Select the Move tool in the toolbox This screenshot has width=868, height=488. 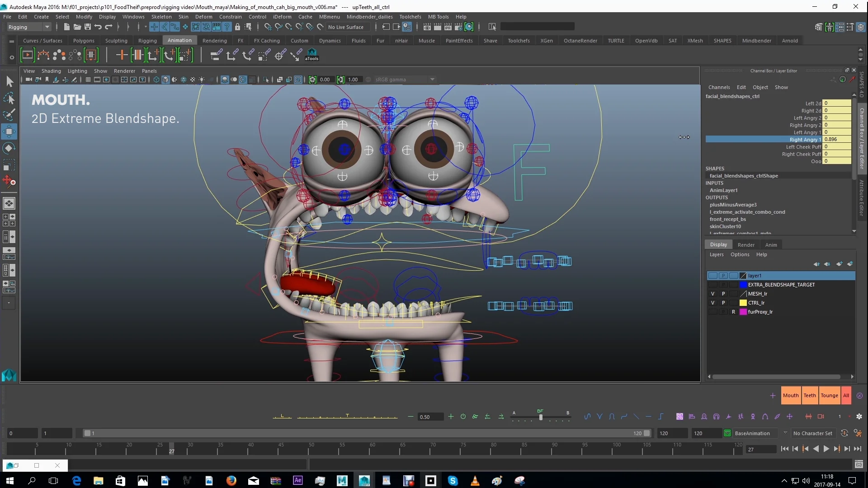click(x=9, y=131)
